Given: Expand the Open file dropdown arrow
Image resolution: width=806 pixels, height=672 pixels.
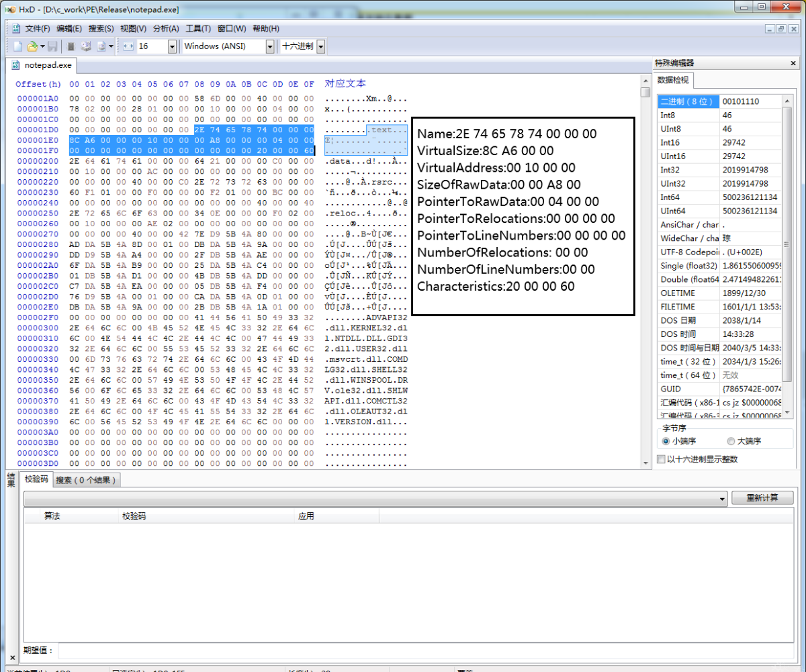Looking at the screenshot, I should click(42, 46).
